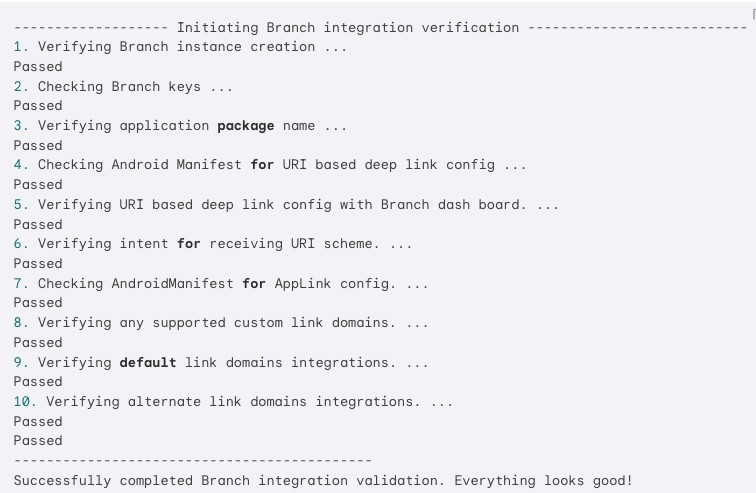Viewport: 756px width, 493px height.
Task: Click the "Checking Android Manifest" step 4 line
Action: pyautogui.click(x=270, y=165)
